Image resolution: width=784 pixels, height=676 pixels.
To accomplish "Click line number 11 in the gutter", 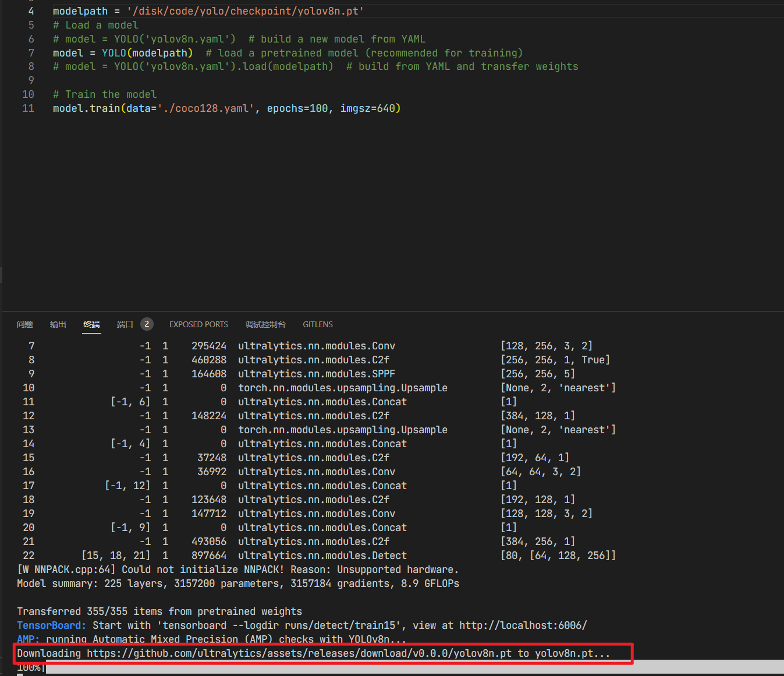I will pyautogui.click(x=28, y=108).
